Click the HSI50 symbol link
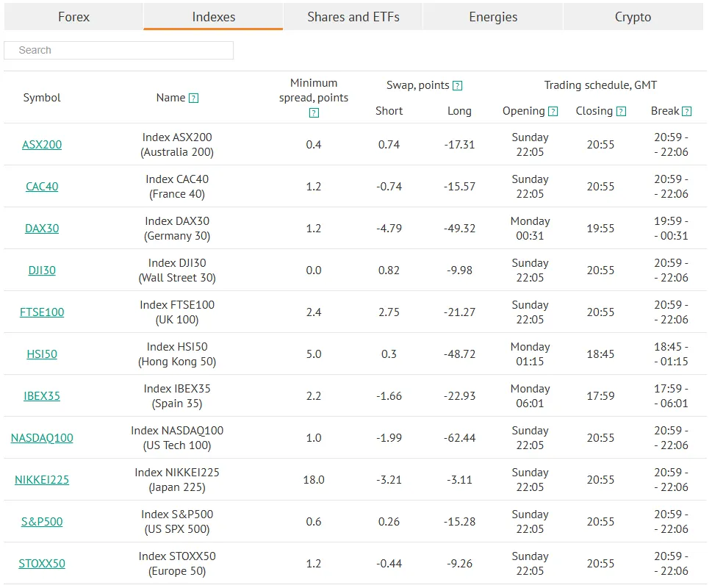This screenshot has width=712, height=588. [42, 354]
